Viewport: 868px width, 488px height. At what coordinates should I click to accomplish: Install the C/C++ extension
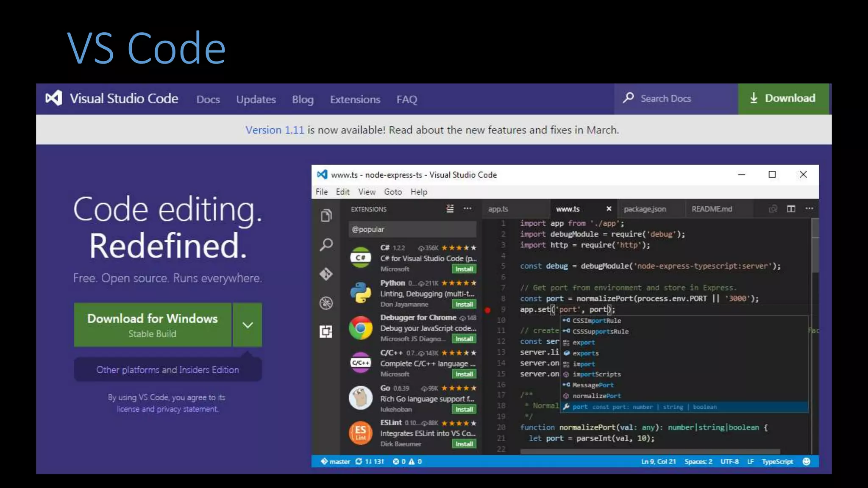pos(464,374)
